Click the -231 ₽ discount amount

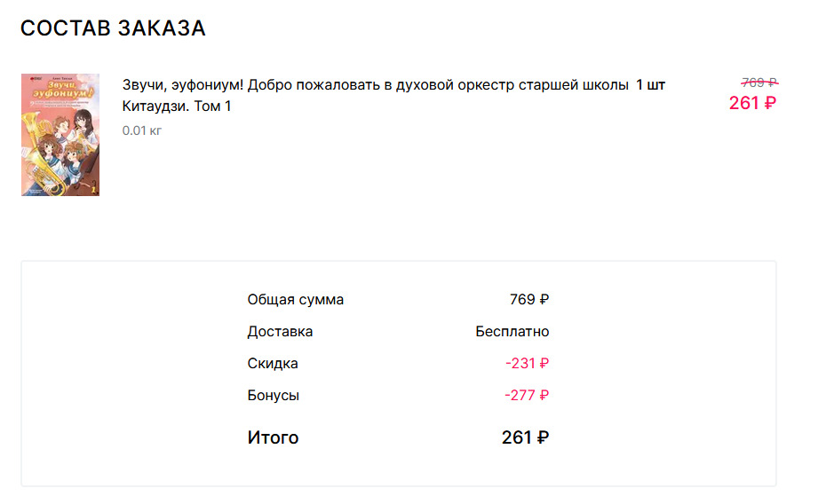point(527,364)
